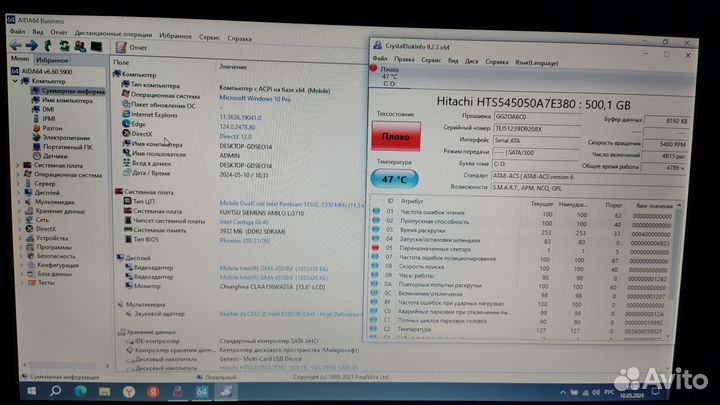The image size is (720, 405).
Task: Click the 47 °C temperature button
Action: point(394,179)
